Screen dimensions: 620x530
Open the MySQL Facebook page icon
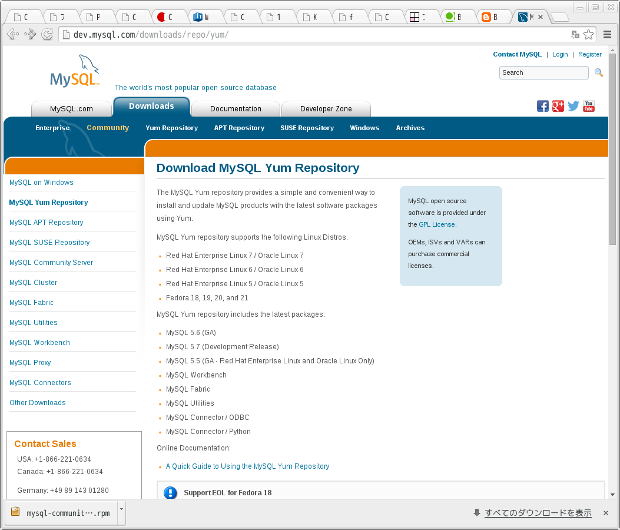542,106
